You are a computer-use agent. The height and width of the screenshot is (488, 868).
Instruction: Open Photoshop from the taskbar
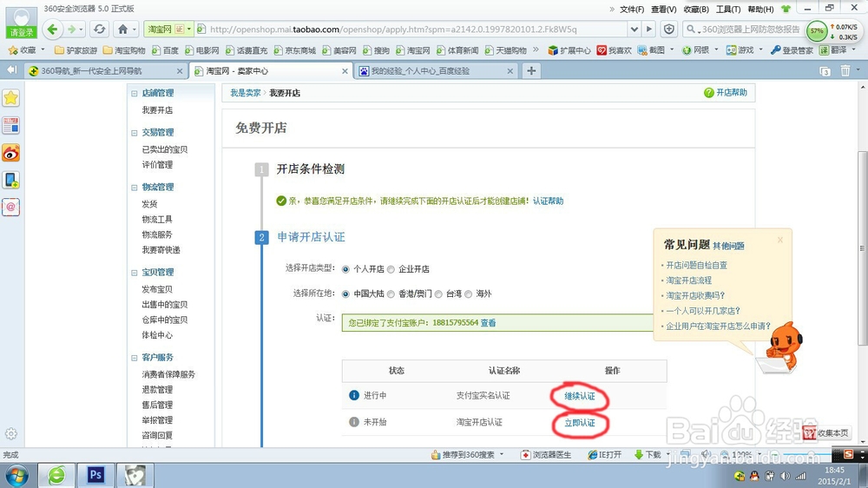click(x=95, y=476)
